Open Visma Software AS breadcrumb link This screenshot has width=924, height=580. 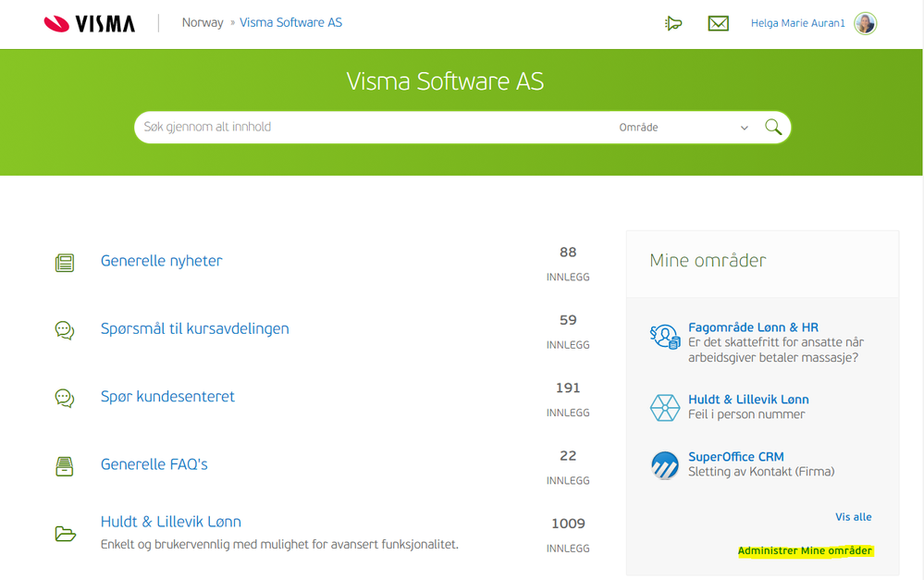click(290, 23)
